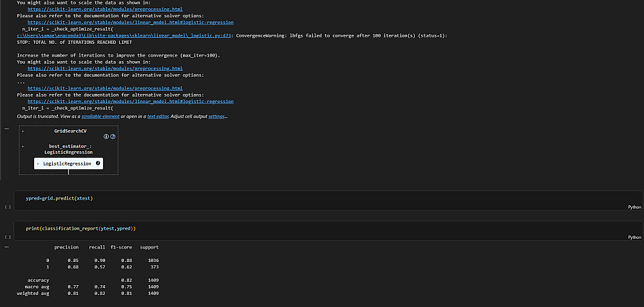Click into the print(classification_report) code cell
Screen dimensions: 644x307
click(x=258, y=228)
